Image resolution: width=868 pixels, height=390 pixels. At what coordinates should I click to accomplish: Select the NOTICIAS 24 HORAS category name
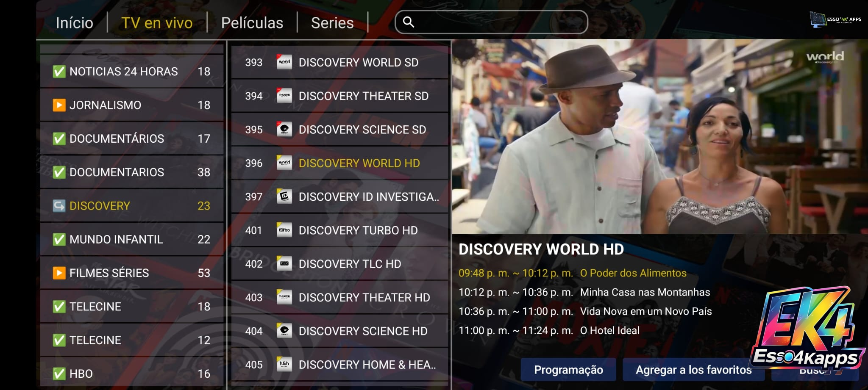pyautogui.click(x=124, y=72)
